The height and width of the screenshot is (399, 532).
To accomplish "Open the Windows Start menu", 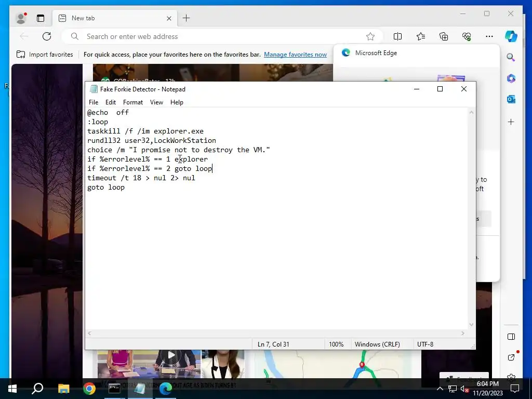I will [x=12, y=389].
